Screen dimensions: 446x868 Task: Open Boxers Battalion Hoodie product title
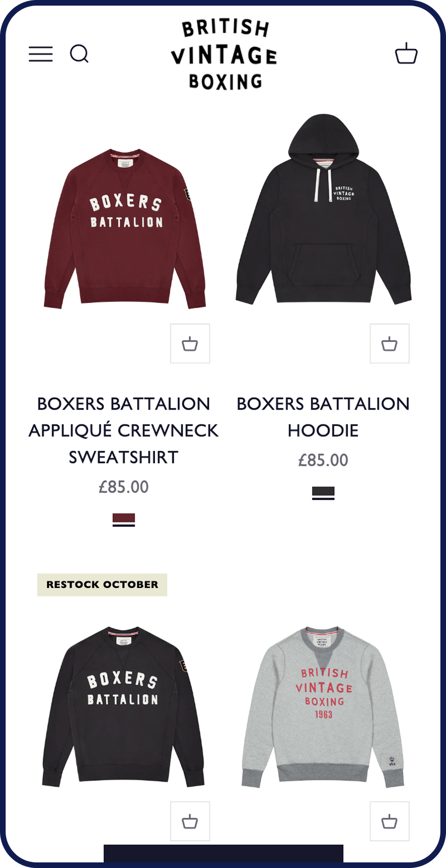[x=323, y=417]
